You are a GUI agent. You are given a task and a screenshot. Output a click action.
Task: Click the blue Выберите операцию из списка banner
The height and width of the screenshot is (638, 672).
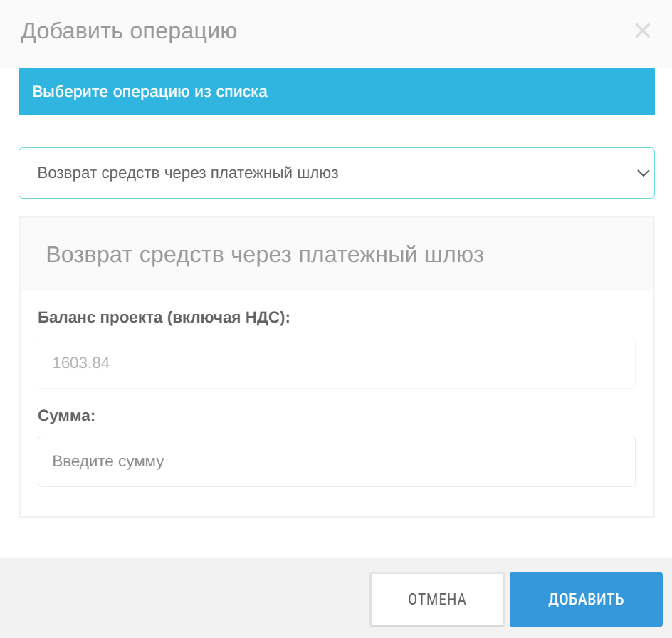click(337, 92)
